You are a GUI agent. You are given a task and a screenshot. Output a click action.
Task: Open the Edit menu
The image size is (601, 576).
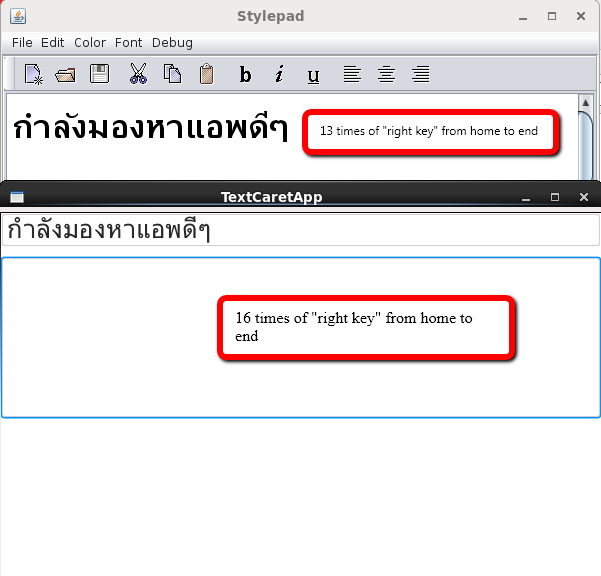(x=53, y=43)
